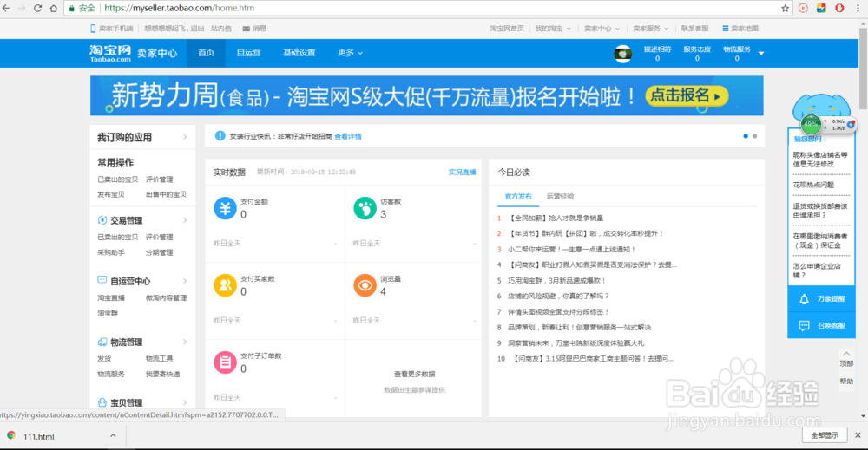Screen dimensions: 868x450
Task: Click the browser forward arrow
Action: click(23, 9)
